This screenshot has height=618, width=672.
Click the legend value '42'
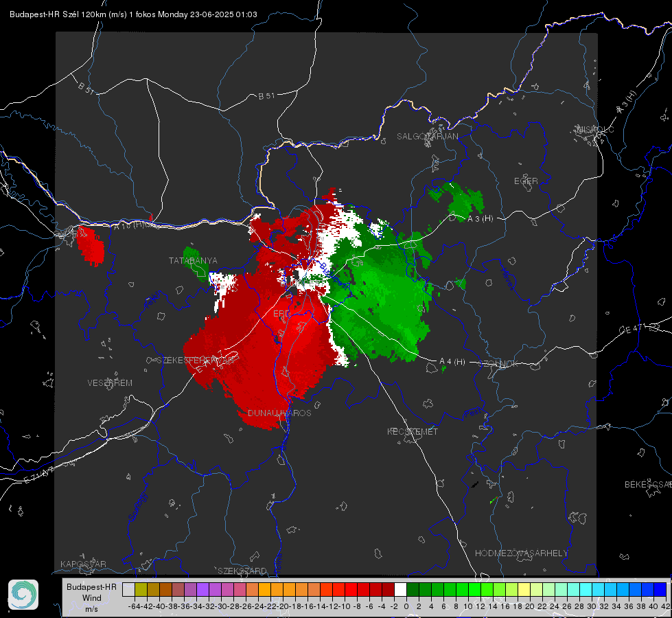pos(666,606)
